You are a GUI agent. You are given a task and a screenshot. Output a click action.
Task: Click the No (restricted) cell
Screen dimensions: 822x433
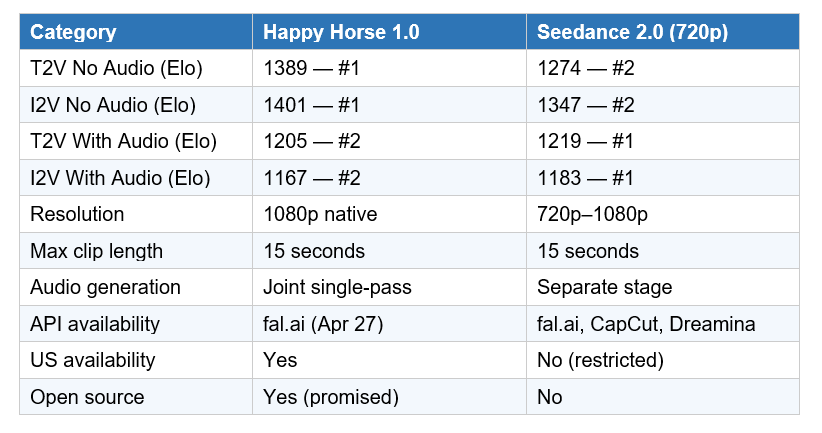click(x=599, y=360)
